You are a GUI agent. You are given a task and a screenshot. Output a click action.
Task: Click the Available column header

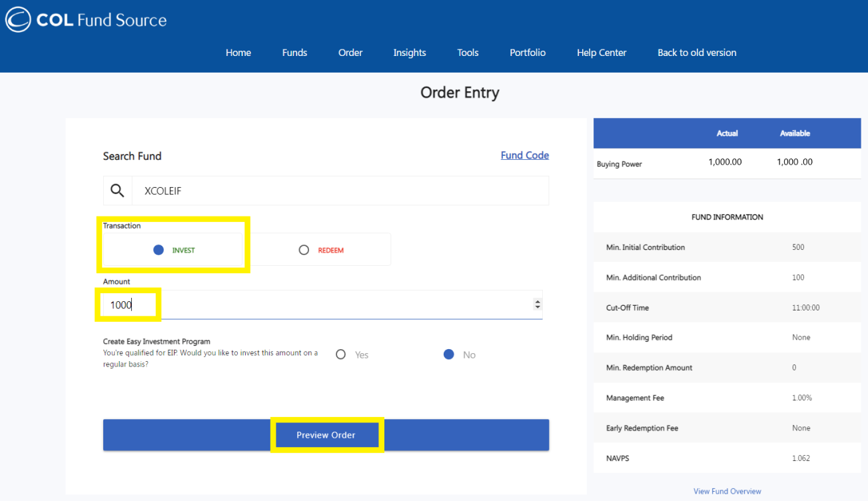795,133
